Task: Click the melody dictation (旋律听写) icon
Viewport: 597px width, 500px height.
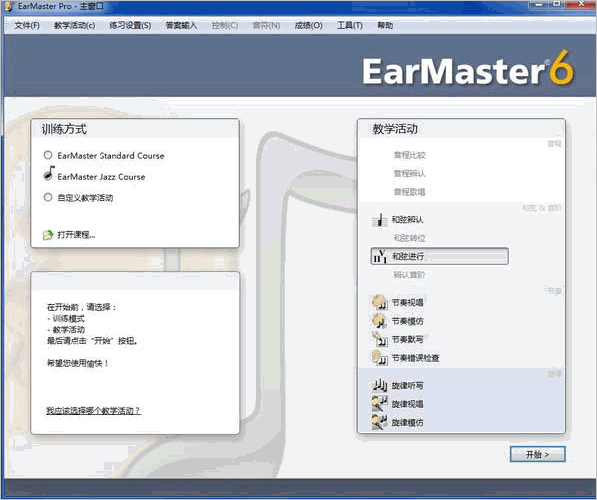Action: click(380, 385)
